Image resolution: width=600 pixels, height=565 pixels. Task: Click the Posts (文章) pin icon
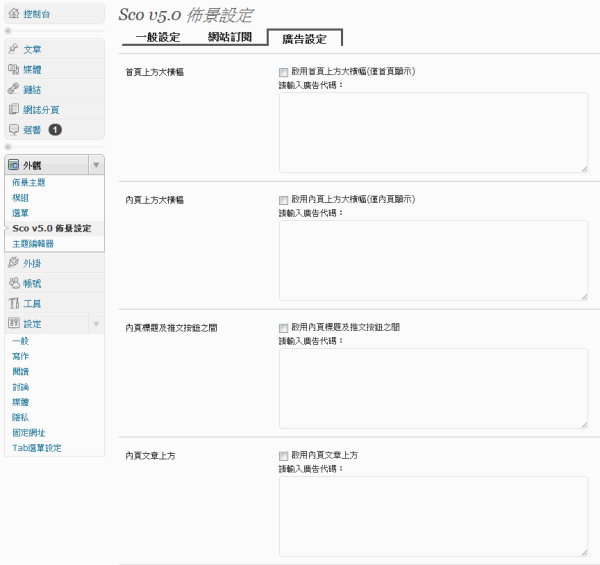13,49
